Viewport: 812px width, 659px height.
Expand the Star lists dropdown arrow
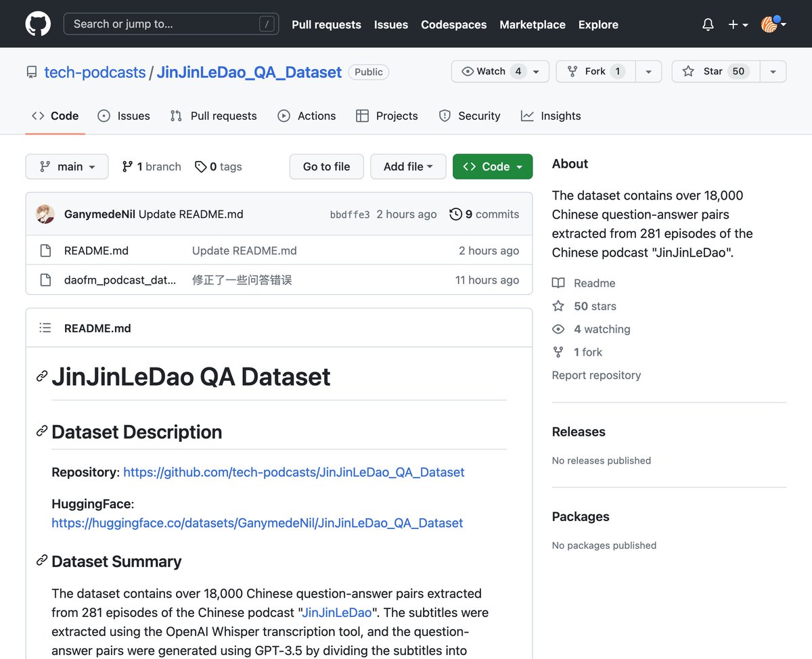point(773,71)
